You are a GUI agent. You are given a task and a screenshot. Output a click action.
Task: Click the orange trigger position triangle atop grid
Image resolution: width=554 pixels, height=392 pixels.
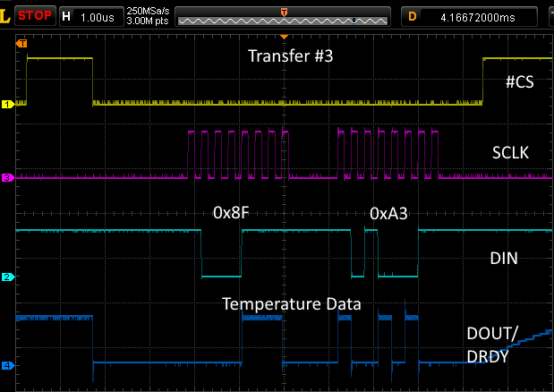(x=284, y=37)
